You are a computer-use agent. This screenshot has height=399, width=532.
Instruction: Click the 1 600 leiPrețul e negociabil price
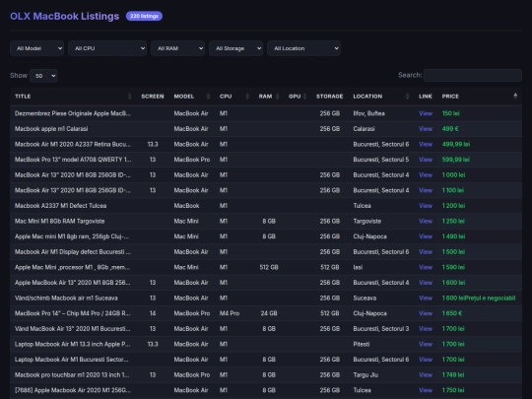click(479, 298)
